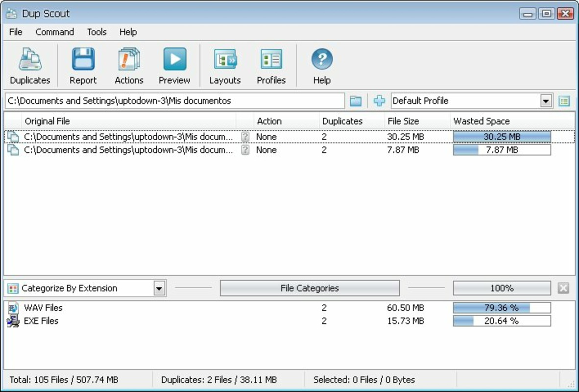The height and width of the screenshot is (392, 579).
Task: Open the Layouts toolbar icon
Action: pyautogui.click(x=225, y=59)
